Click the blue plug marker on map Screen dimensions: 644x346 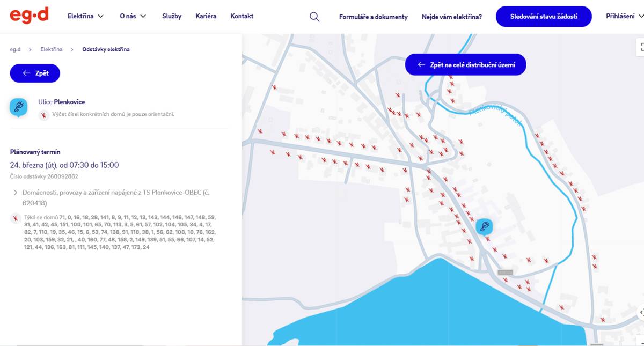[484, 226]
